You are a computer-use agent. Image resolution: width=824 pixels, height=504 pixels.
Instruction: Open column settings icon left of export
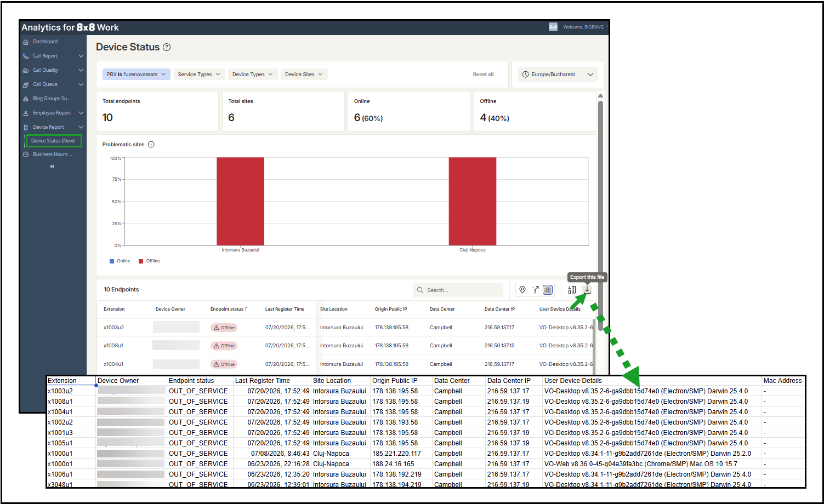[572, 290]
